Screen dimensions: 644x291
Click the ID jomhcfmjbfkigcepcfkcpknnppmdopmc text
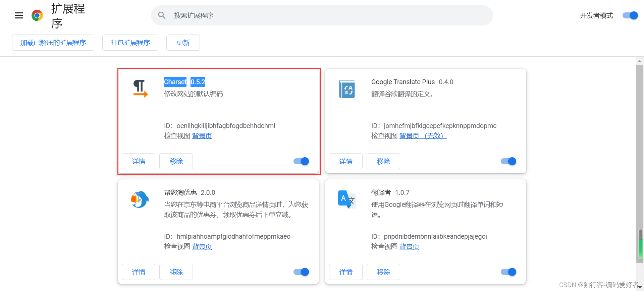click(440, 126)
